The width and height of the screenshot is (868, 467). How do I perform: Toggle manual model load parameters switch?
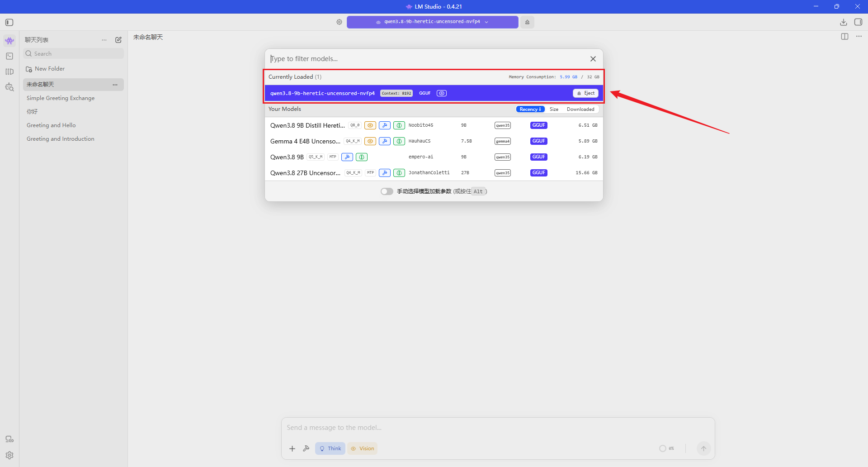click(387, 191)
